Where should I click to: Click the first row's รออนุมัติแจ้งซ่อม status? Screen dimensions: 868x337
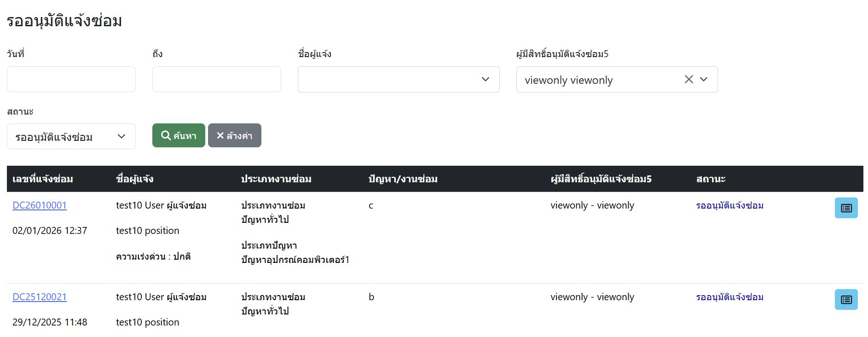729,205
